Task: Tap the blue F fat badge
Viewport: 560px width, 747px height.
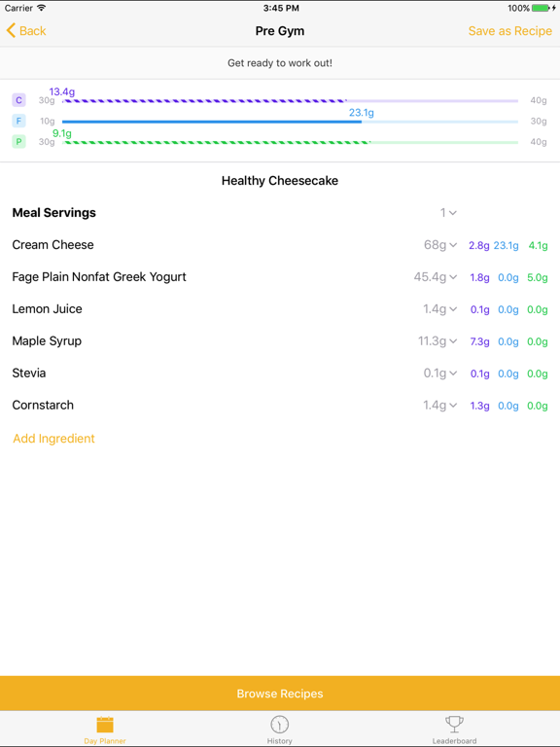Action: (x=18, y=121)
